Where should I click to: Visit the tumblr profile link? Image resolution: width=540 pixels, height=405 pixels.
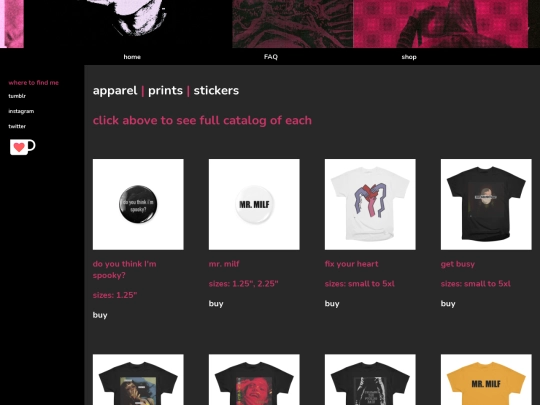pyautogui.click(x=17, y=96)
